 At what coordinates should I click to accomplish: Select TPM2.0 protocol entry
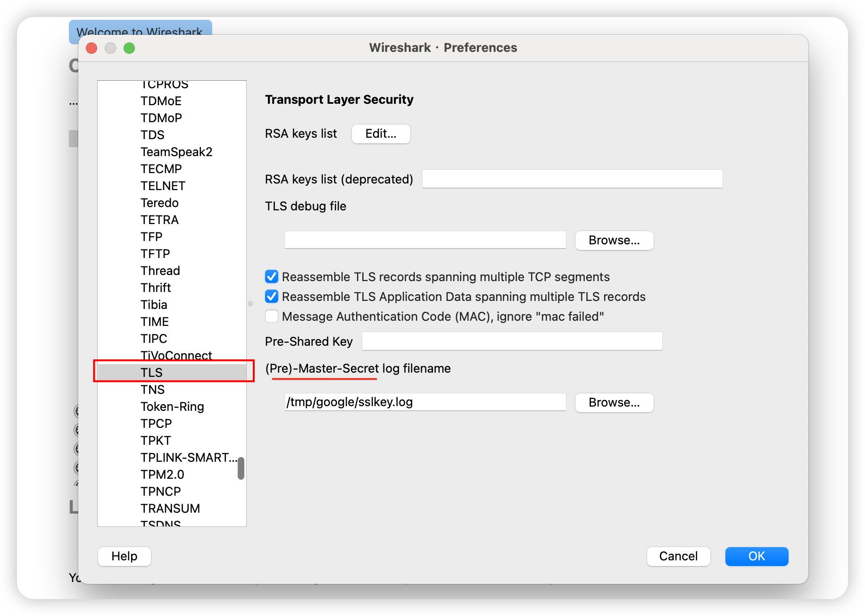coord(172,474)
